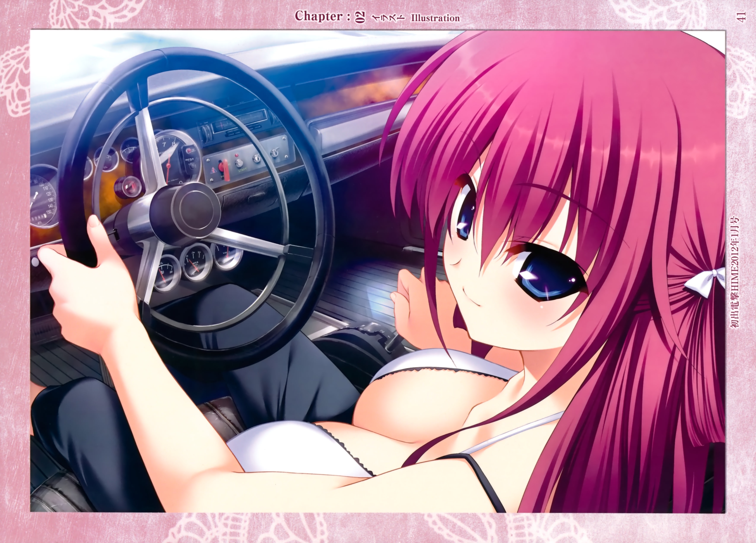Viewport: 756px width, 543px height.
Task: Click the katakana 'イラスト' in the header
Action: click(x=388, y=18)
